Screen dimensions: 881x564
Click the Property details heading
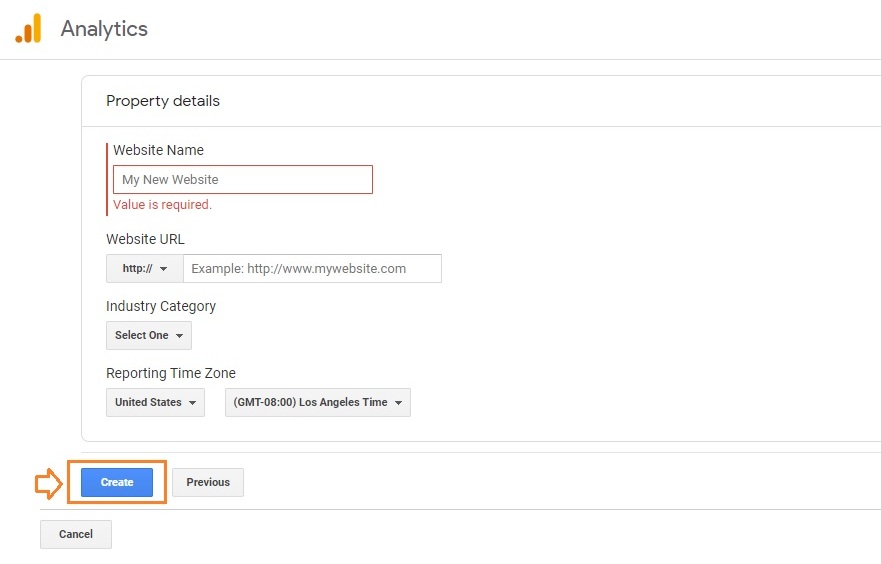click(163, 101)
